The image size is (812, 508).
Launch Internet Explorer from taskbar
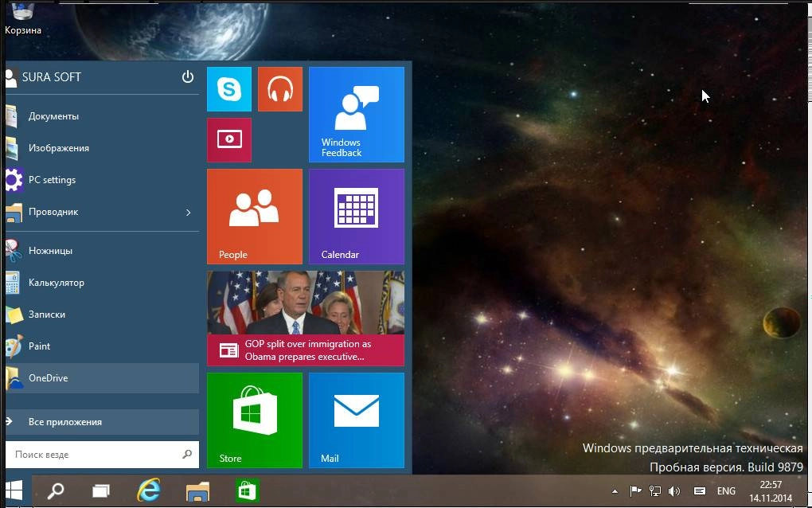tap(149, 490)
